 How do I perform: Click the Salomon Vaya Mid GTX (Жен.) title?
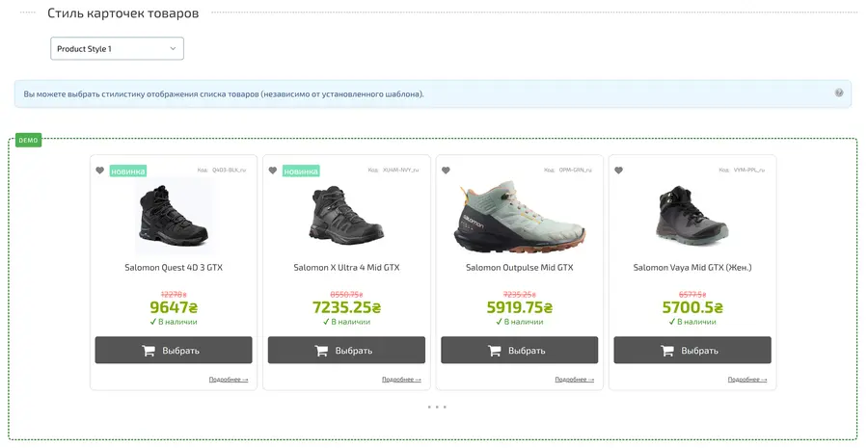[692, 268]
